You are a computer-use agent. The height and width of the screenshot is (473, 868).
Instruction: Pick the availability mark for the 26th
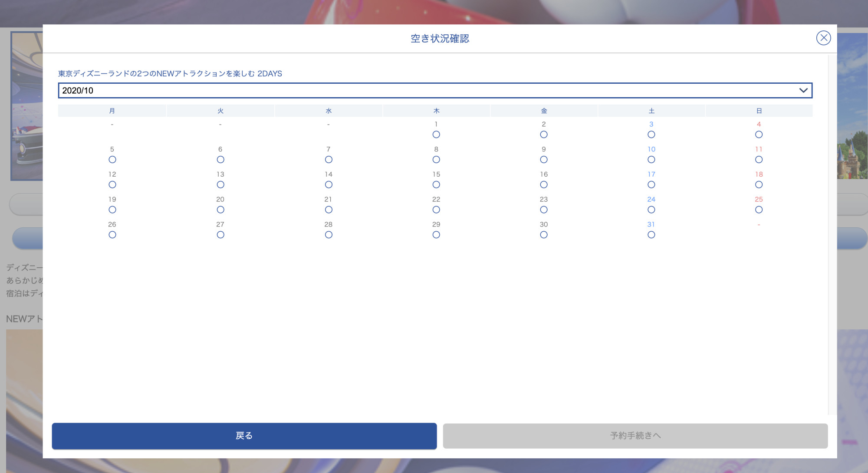tap(112, 235)
